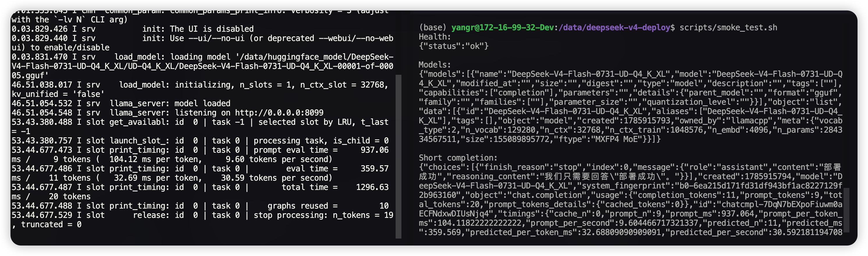This screenshot has height=256, width=868.
Task: Click the "ftype":"MXFP4 MoE" JSON value
Action: (x=598, y=139)
